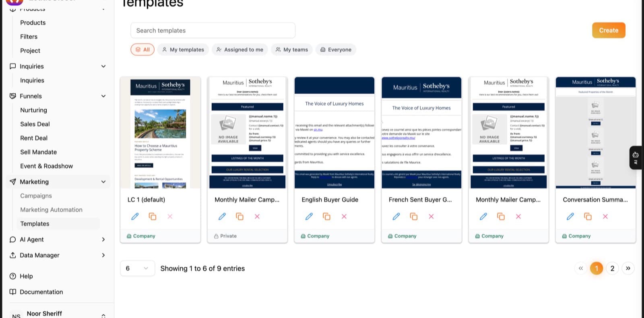Open the Help page

26,276
